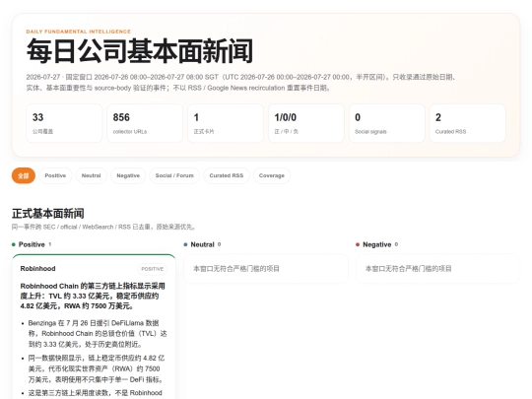This screenshot has height=399, width=532.
Task: Click the fixed-window date description paragraph
Action: tap(241, 83)
